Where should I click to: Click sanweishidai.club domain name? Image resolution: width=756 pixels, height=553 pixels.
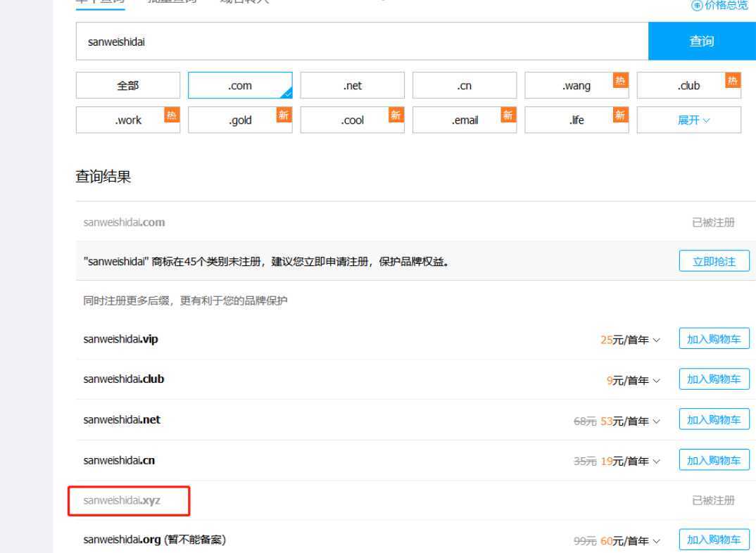click(123, 379)
